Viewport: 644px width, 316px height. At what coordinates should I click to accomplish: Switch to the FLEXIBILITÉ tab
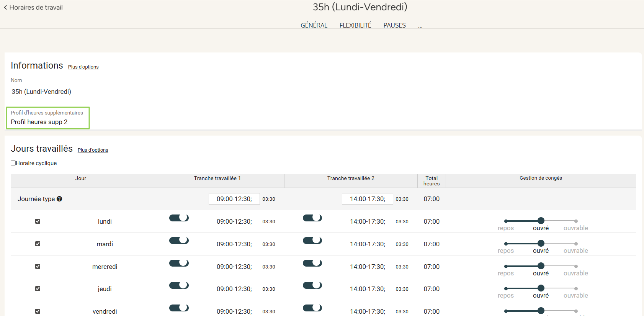click(355, 25)
